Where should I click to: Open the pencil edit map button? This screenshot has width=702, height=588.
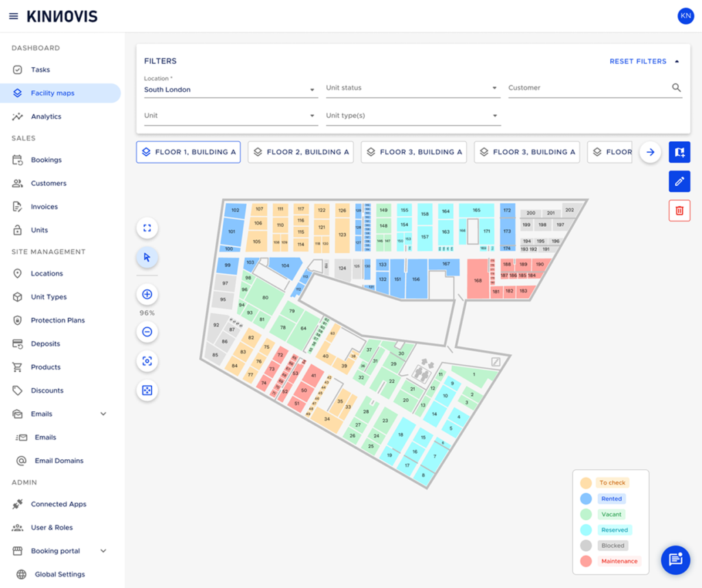(679, 181)
